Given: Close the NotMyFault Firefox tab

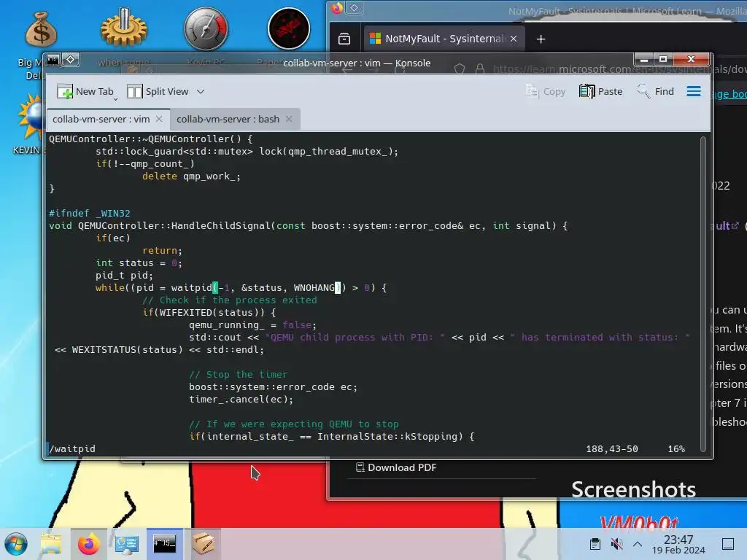Looking at the screenshot, I should [x=514, y=39].
